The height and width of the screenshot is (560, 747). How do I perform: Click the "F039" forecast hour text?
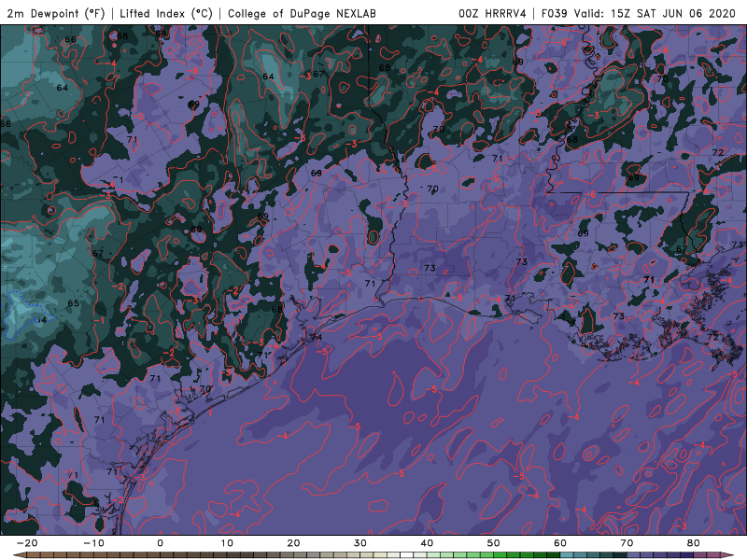[x=554, y=13]
